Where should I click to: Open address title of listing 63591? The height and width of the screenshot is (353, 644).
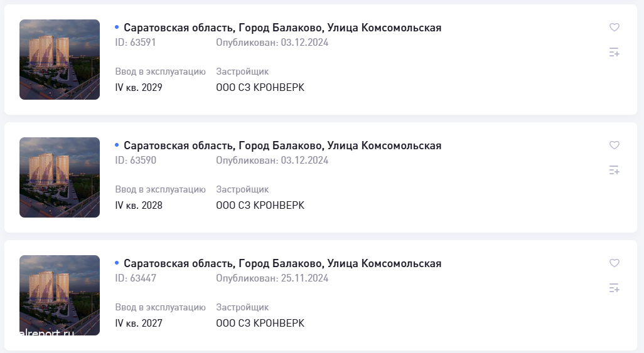click(282, 28)
